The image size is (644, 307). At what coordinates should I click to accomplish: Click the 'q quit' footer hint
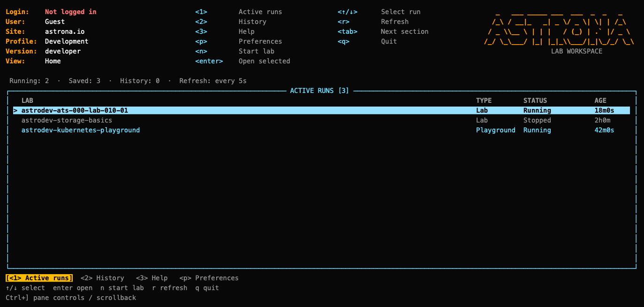click(207, 288)
